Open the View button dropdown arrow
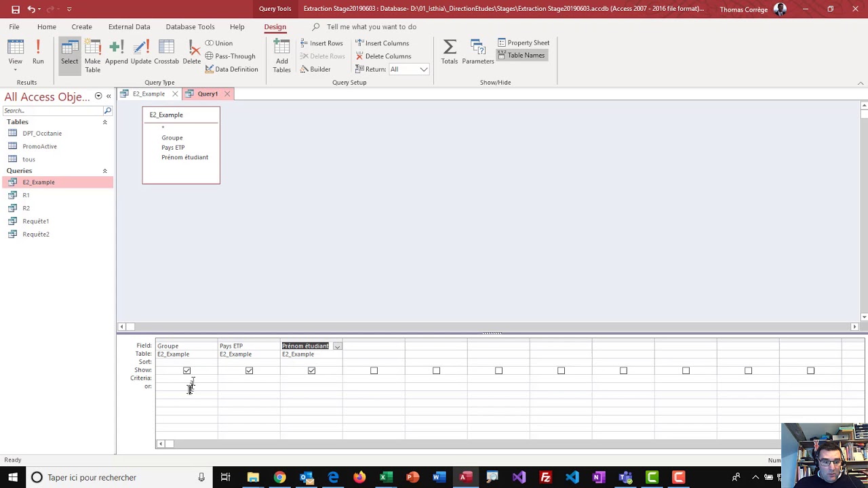This screenshot has width=868, height=488. coord(15,69)
